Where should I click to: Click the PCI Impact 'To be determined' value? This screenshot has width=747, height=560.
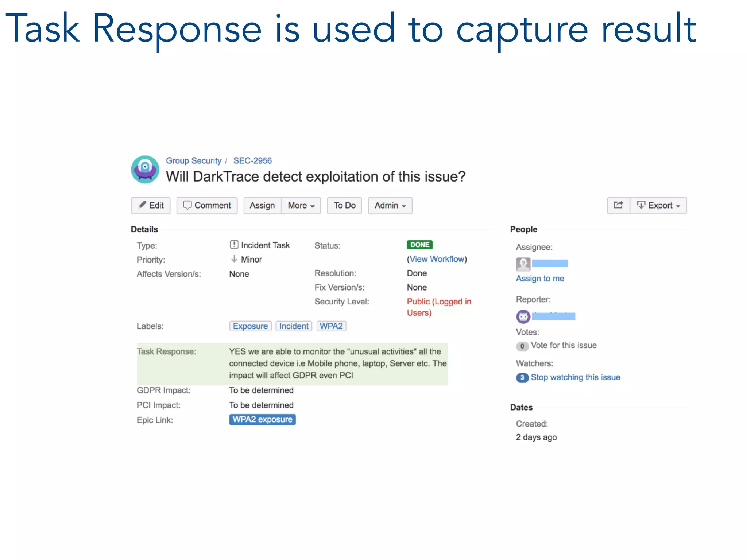tap(261, 405)
